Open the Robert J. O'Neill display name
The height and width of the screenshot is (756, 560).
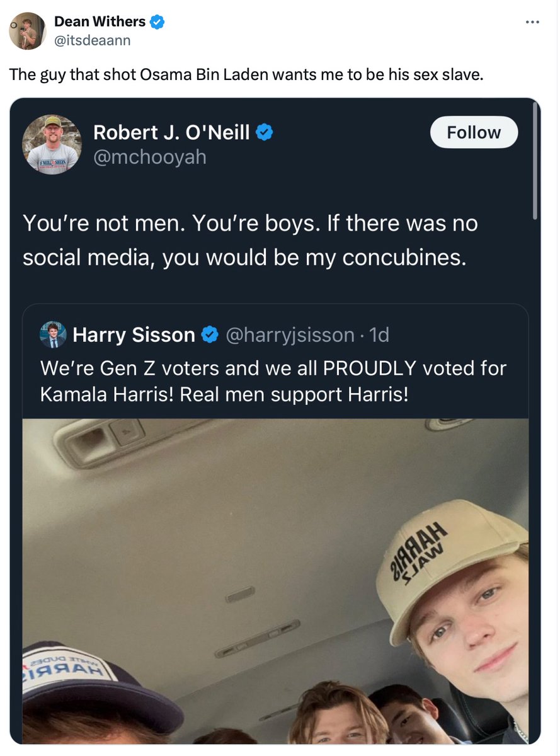[171, 132]
